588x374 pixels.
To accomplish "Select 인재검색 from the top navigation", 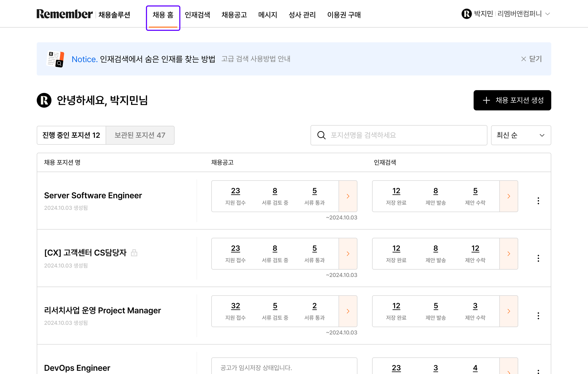I will (x=197, y=15).
